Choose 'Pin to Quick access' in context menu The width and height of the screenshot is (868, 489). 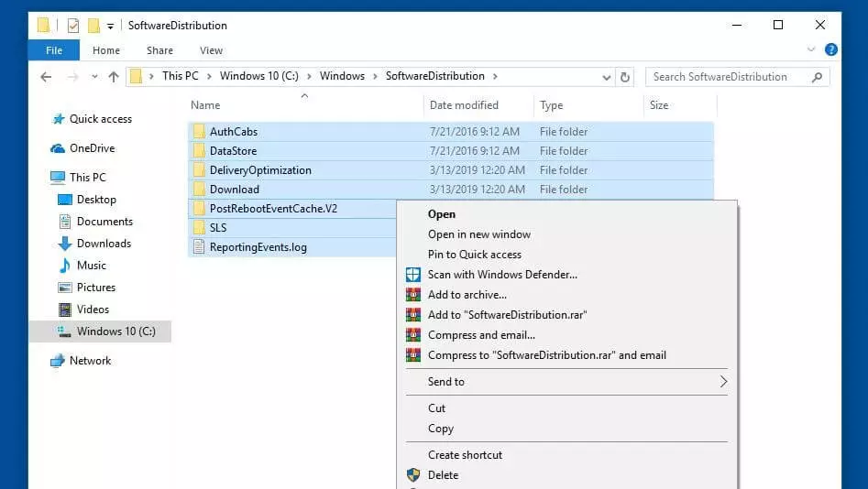click(x=566, y=255)
